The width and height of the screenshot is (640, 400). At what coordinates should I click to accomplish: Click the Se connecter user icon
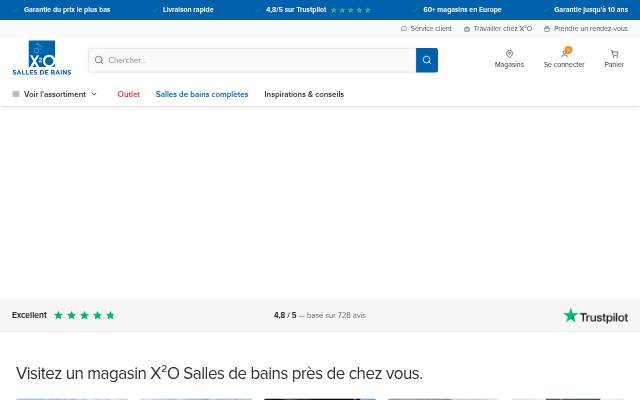coord(564,53)
